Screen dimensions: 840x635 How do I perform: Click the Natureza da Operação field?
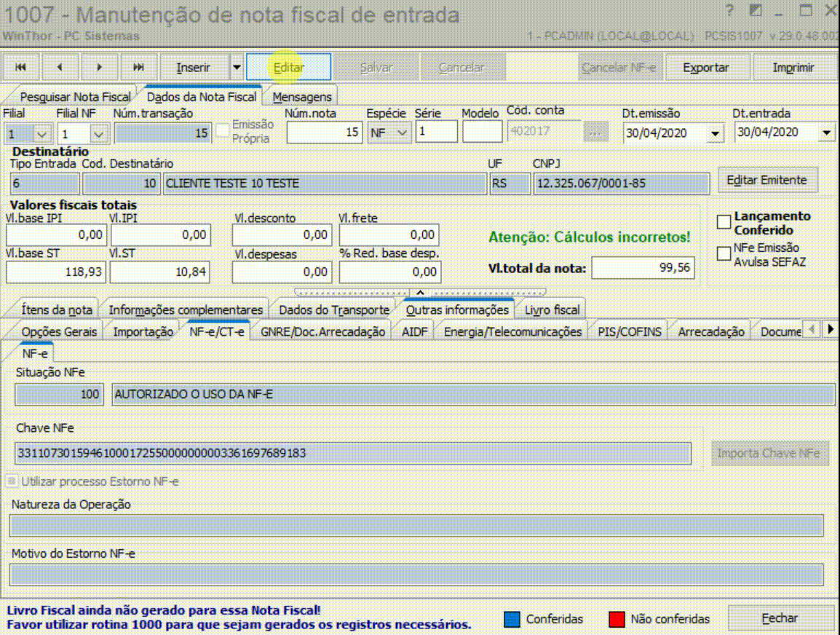point(416,525)
